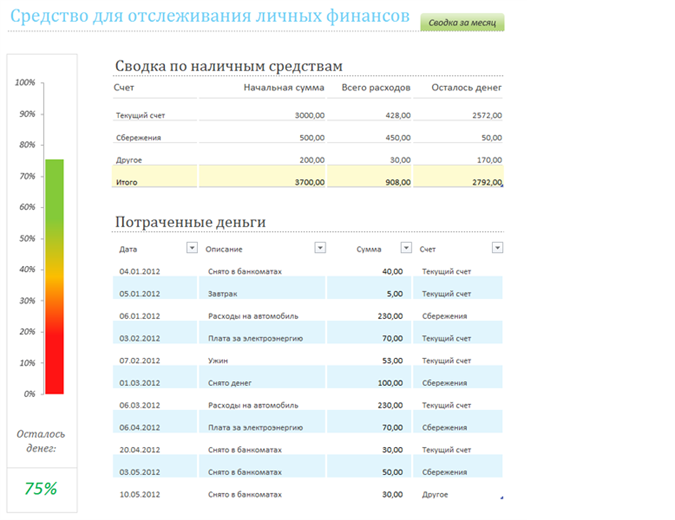This screenshot has height=520, width=675.
Task: Select cell value 170,00
Action: (489, 160)
